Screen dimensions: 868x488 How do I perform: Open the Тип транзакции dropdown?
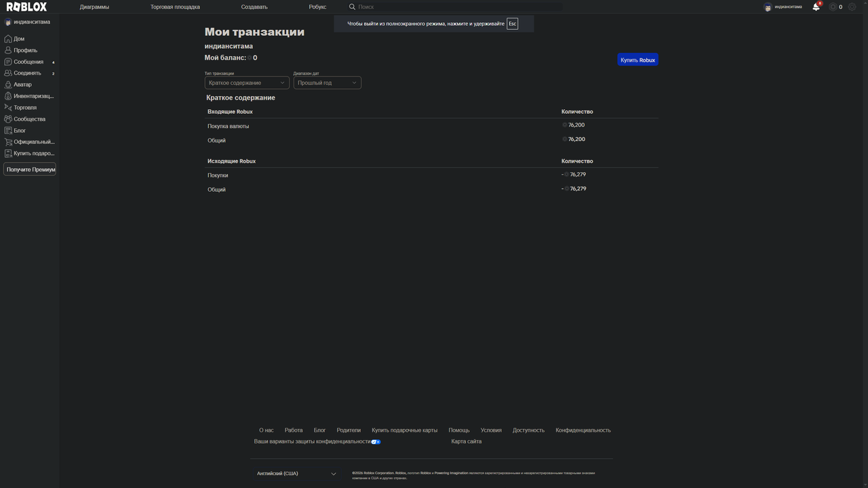[246, 82]
